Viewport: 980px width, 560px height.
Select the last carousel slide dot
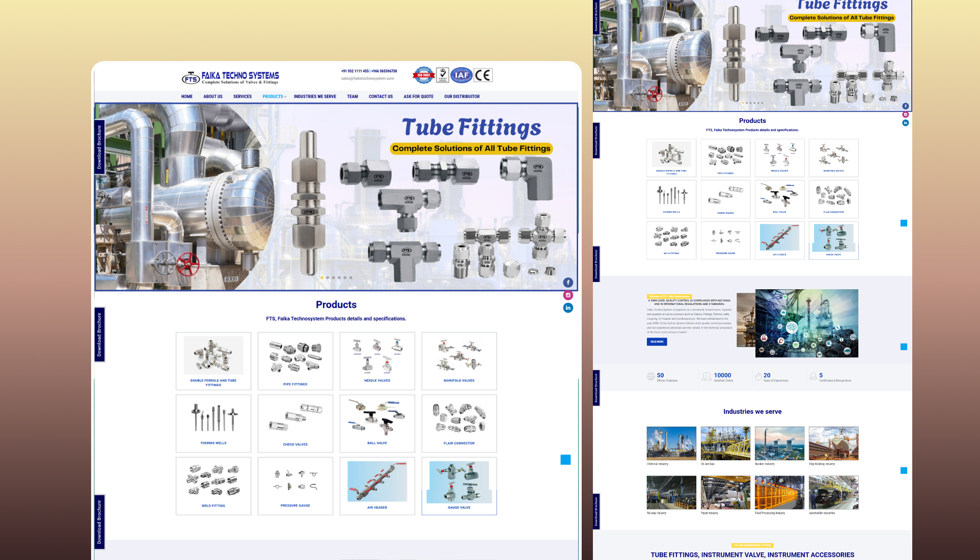[351, 278]
